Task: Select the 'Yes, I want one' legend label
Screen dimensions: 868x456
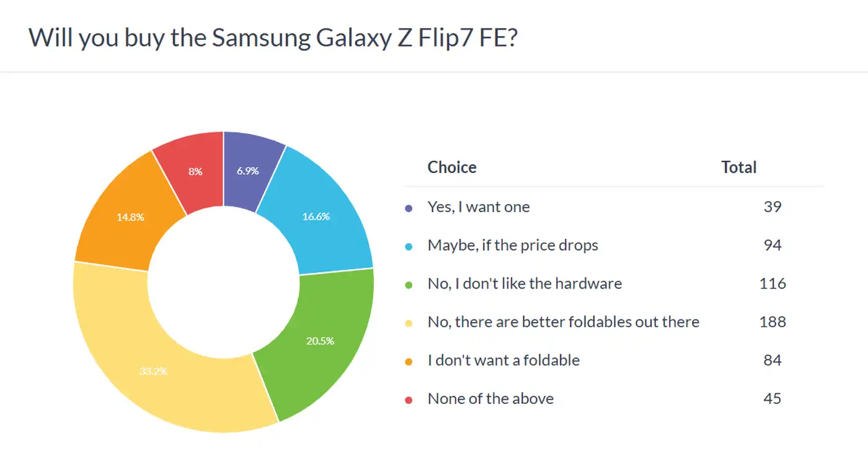Action: (479, 207)
